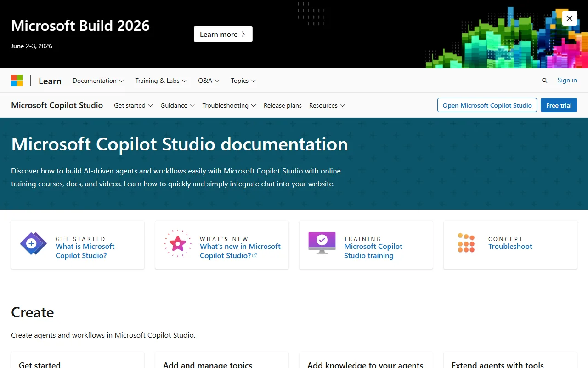Click Learn more in the Build banner
The image size is (588, 368).
click(223, 34)
